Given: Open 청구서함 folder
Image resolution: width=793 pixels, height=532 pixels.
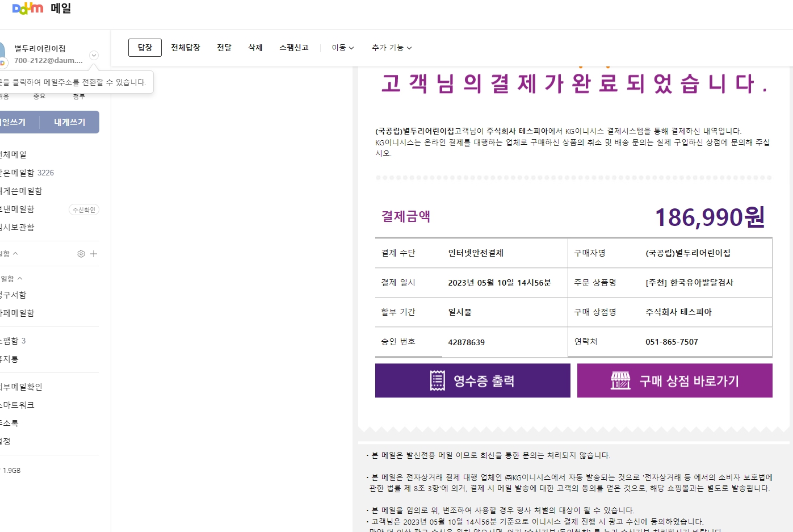Looking at the screenshot, I should (12, 295).
